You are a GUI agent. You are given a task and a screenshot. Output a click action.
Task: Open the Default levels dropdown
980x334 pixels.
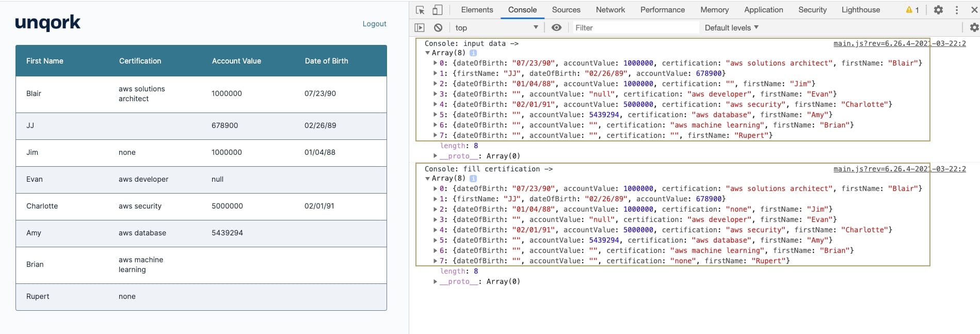tap(731, 28)
